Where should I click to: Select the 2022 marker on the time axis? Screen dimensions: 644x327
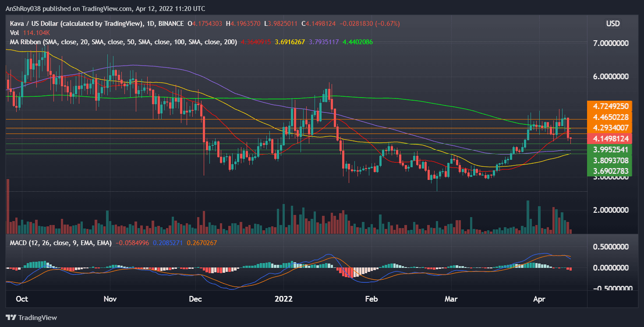[x=284, y=299]
